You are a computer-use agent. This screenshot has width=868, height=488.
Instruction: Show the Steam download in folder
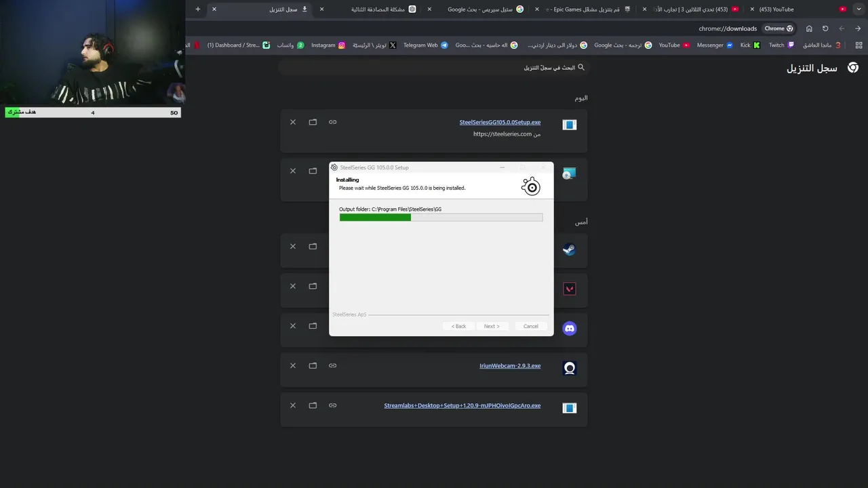coord(313,246)
